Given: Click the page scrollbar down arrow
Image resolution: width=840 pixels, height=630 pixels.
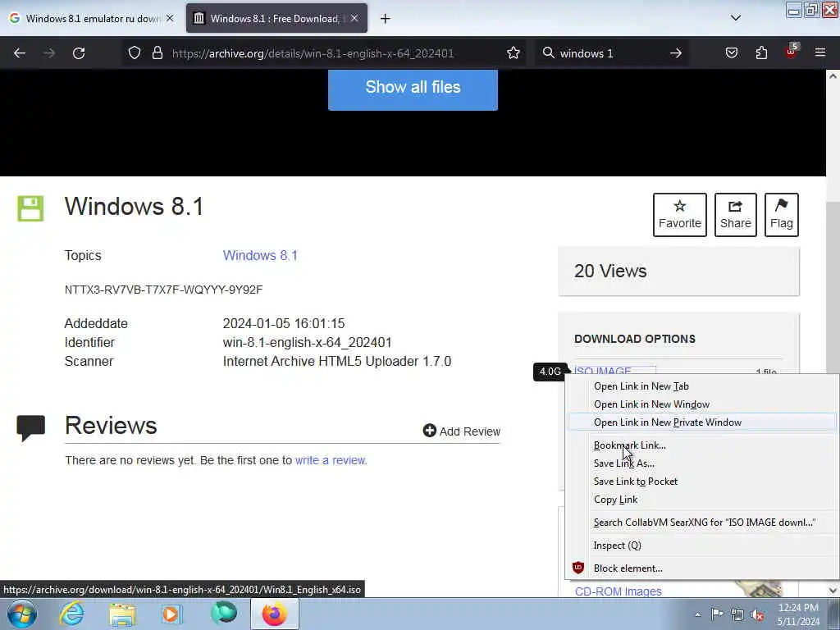Looking at the screenshot, I should click(833, 591).
